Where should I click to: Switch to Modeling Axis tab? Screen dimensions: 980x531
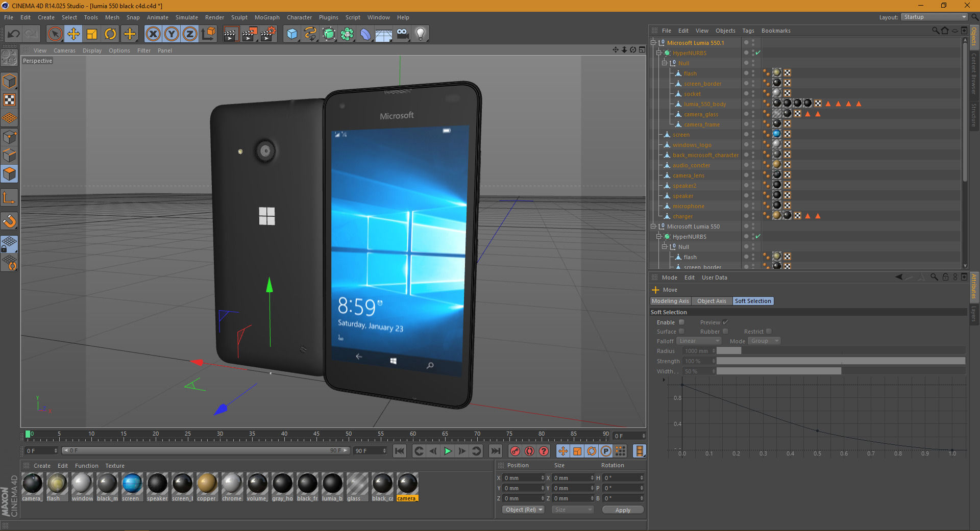pyautogui.click(x=670, y=301)
